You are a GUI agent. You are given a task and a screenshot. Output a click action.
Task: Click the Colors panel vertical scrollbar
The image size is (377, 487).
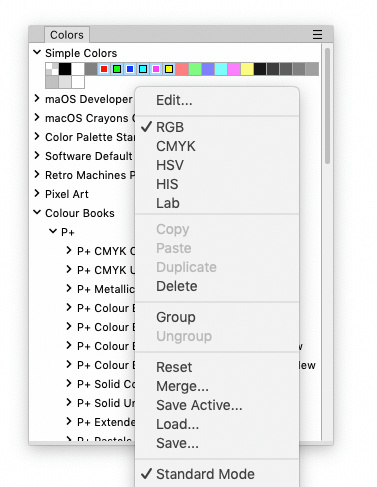click(x=327, y=106)
